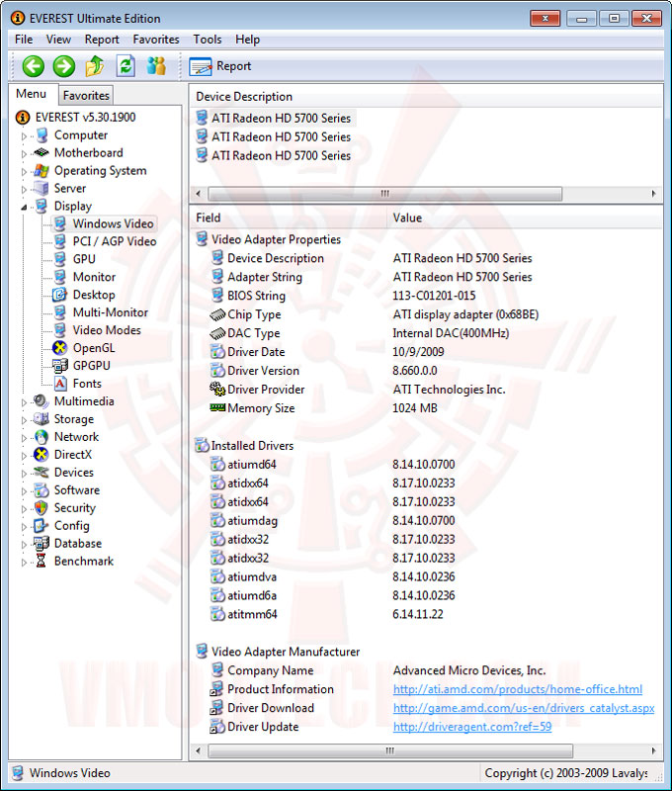Select the Multi-Monitor item
This screenshot has width=672, height=791.
click(x=111, y=312)
